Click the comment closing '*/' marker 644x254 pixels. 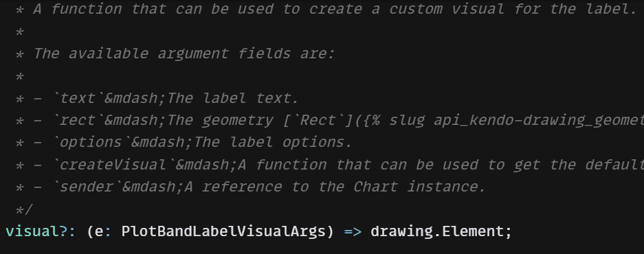[x=23, y=209]
